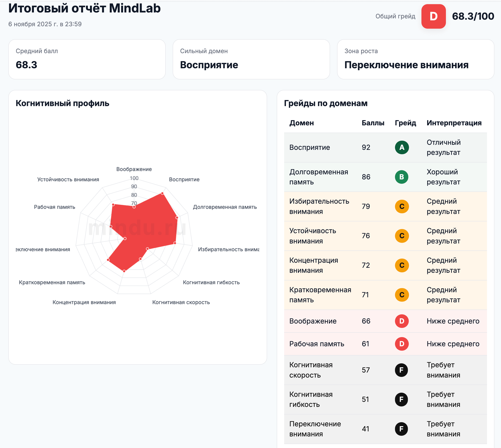The image size is (501, 448).
Task: Click the green A badge for Восприятие
Action: [x=402, y=147]
